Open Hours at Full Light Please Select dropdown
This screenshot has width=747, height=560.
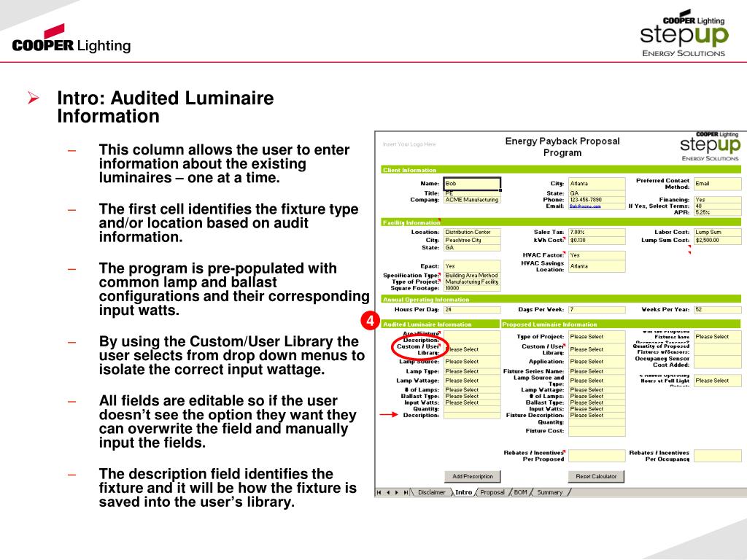pos(718,381)
